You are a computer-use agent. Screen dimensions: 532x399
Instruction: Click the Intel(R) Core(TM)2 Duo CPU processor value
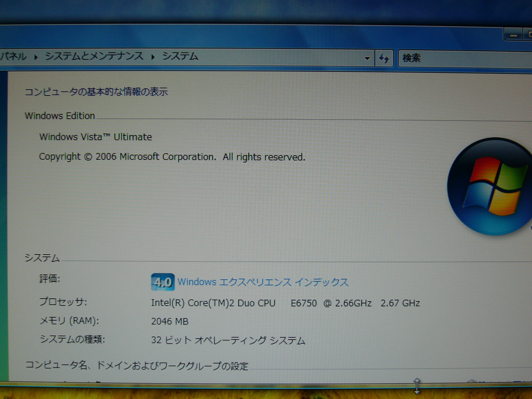tap(285, 303)
